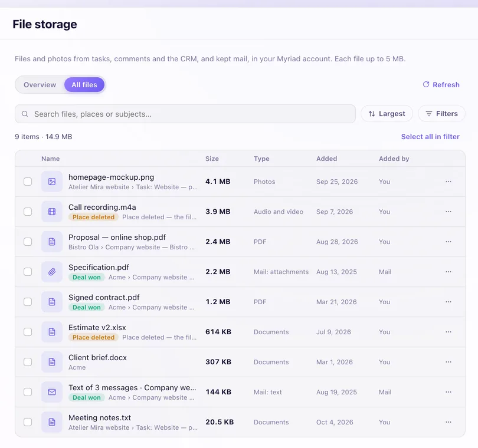Click the Call recording.m4a file name

(x=102, y=207)
